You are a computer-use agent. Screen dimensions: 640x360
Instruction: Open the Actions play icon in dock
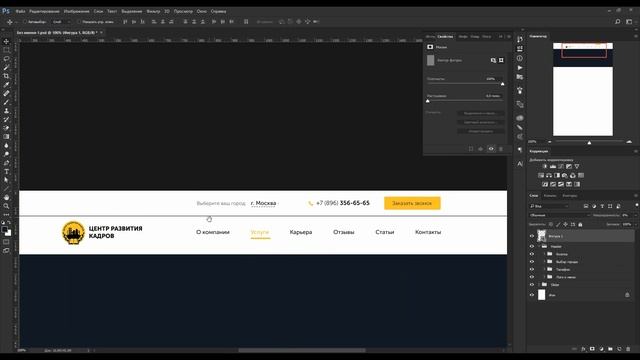coord(520,67)
